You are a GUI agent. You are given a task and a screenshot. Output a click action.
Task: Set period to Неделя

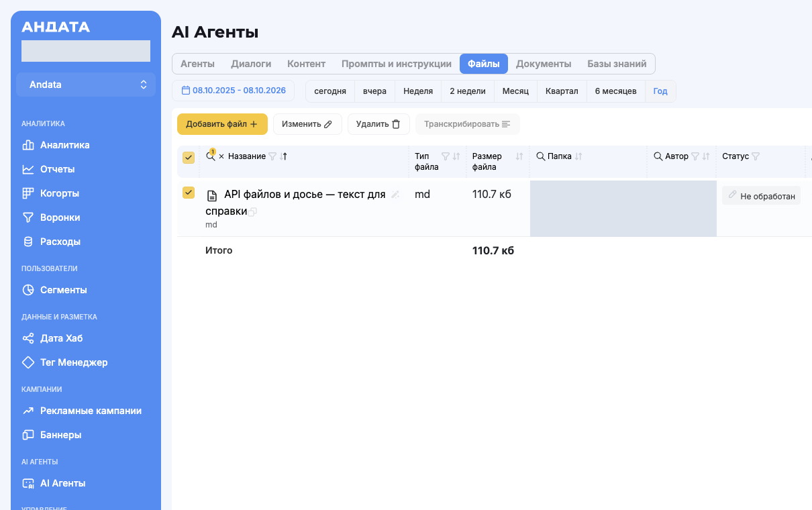click(418, 91)
